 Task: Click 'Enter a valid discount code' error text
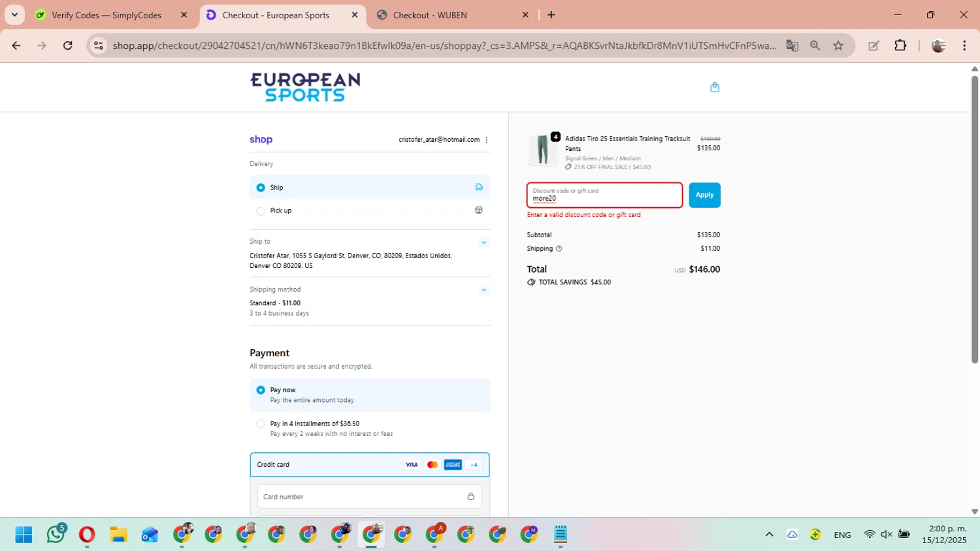coord(584,215)
